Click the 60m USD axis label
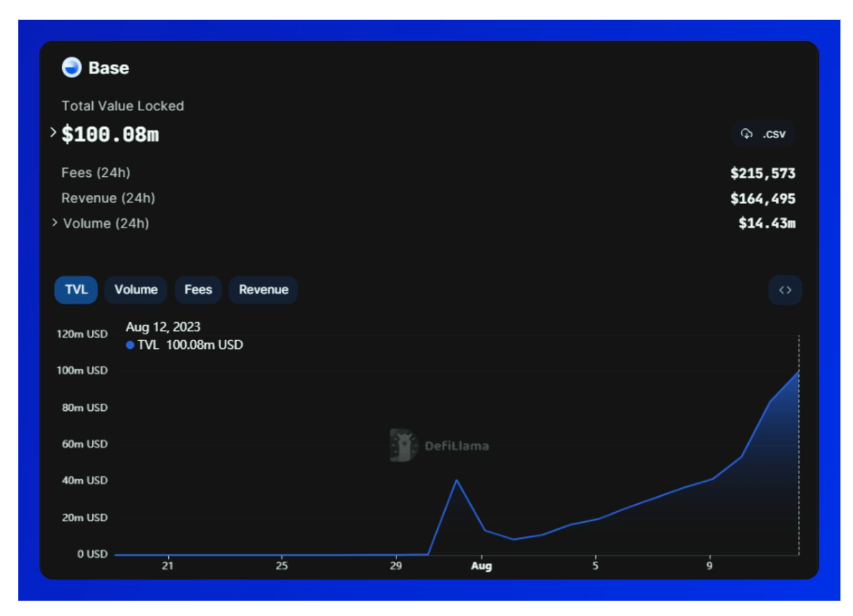Screen dimensions: 853x616 click(84, 444)
